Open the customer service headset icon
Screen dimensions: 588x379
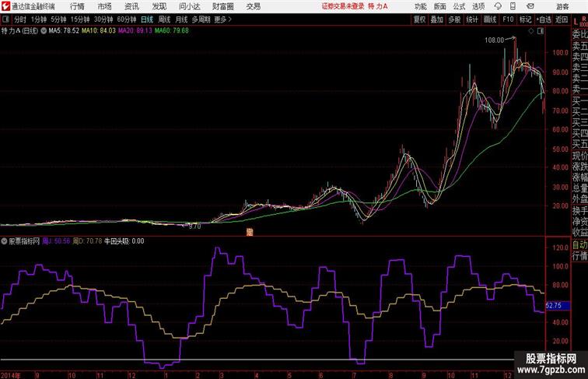point(498,6)
